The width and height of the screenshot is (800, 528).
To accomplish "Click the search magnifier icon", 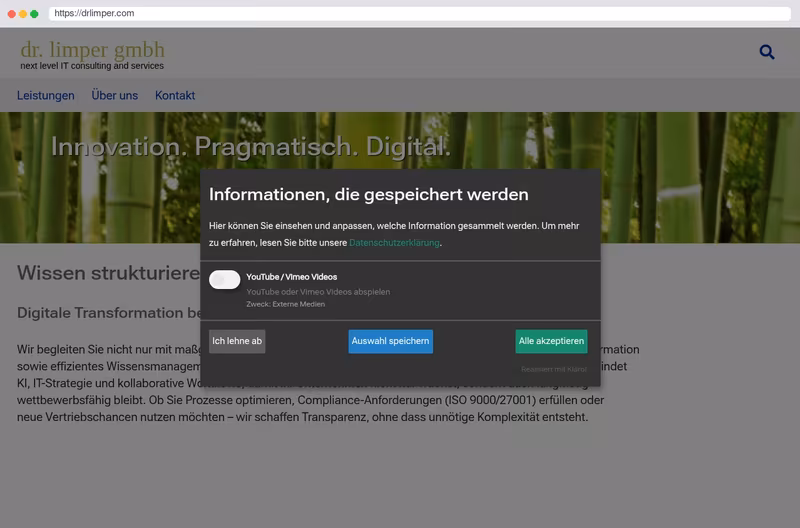I will tap(767, 52).
